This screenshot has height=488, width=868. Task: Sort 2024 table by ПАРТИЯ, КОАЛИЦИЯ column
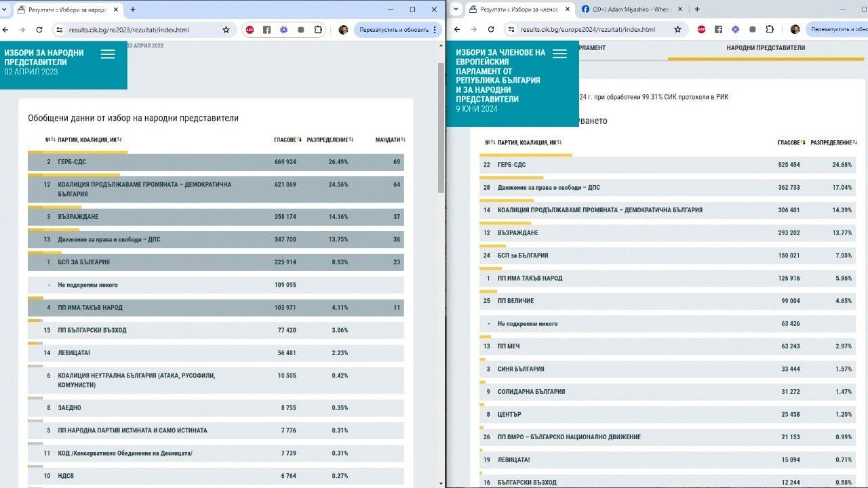(529, 142)
